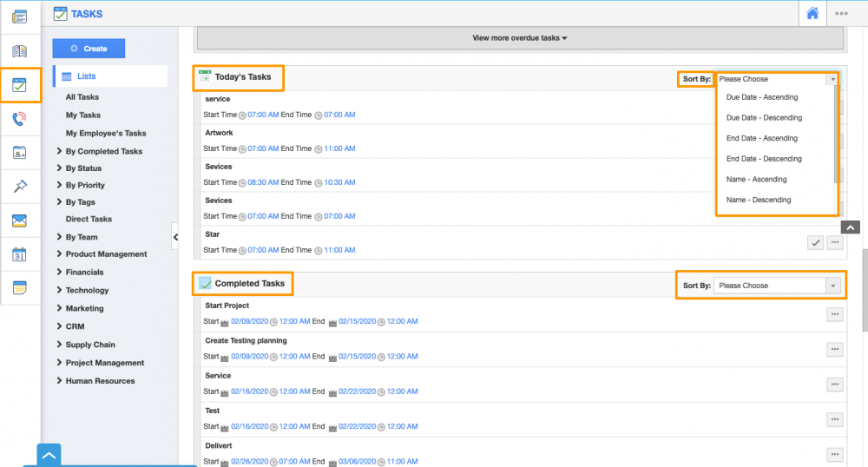Open the calendar icon in left sidebar

(20, 254)
